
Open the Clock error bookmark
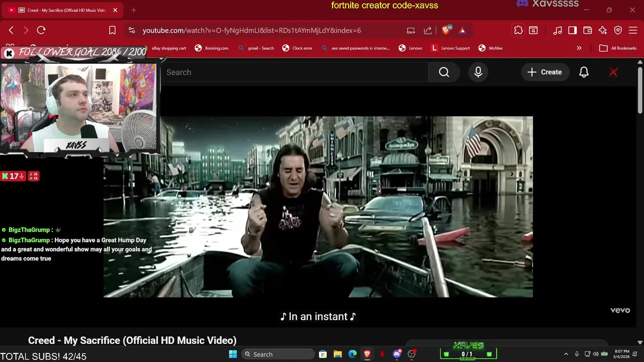click(297, 48)
